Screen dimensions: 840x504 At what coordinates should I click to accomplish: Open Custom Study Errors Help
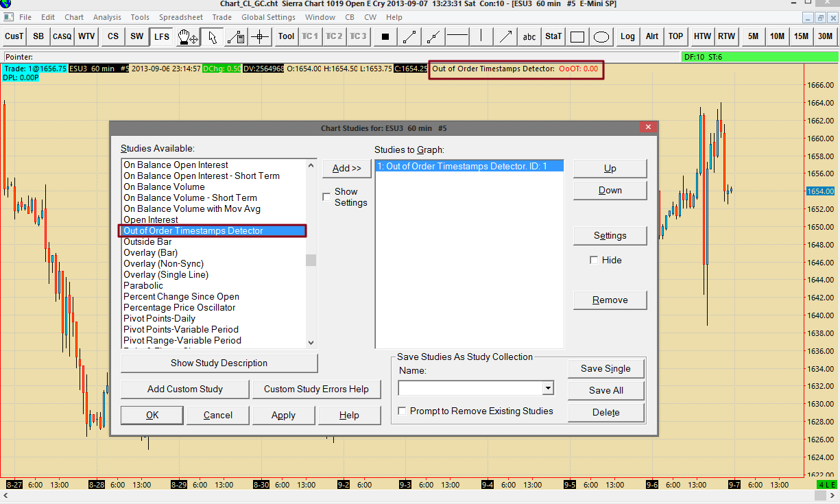(317, 389)
